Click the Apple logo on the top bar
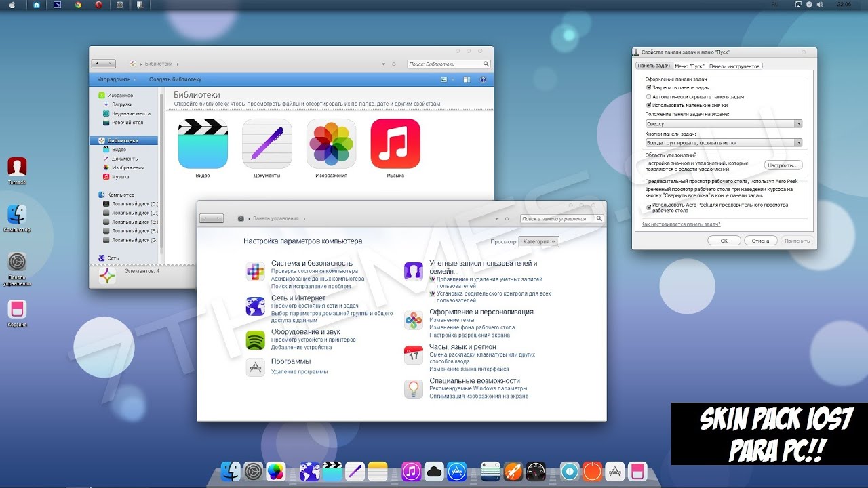Screen dimensions: 868x488 pos(12,5)
